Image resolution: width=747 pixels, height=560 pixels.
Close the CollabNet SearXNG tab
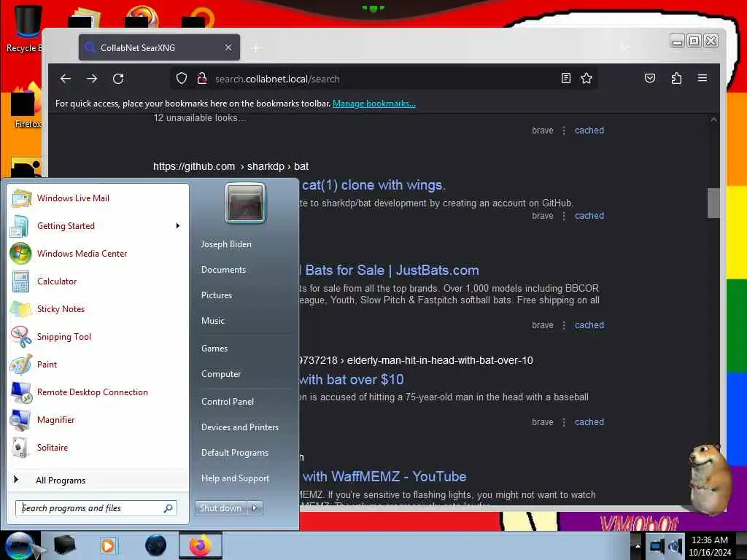[x=228, y=47]
